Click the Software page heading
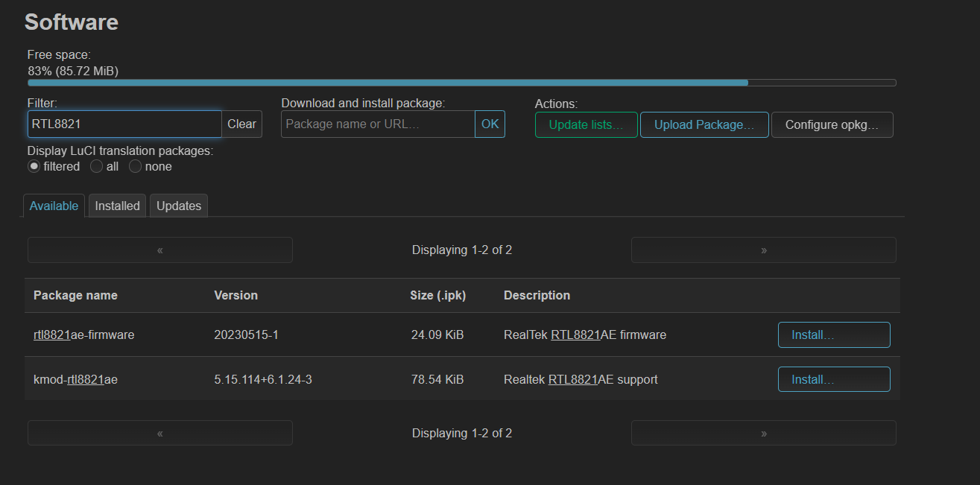Image resolution: width=980 pixels, height=485 pixels. (x=72, y=22)
